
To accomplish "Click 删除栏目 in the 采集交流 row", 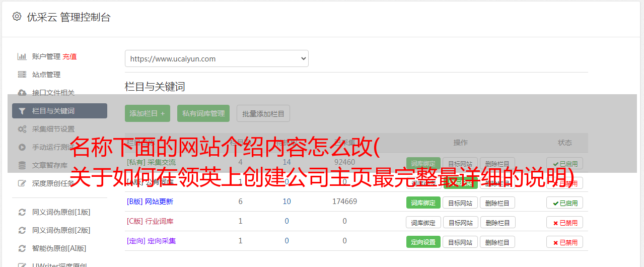I will [x=497, y=163].
